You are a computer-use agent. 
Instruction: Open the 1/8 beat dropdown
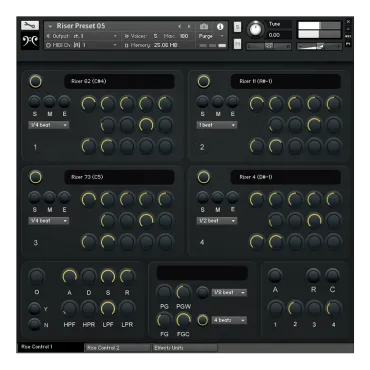tap(229, 293)
